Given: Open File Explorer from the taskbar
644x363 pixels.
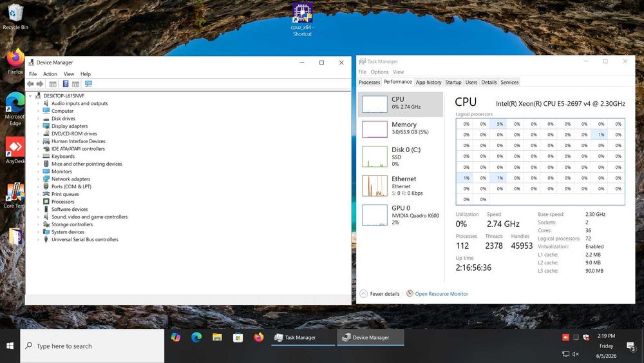Looking at the screenshot, I should (217, 337).
